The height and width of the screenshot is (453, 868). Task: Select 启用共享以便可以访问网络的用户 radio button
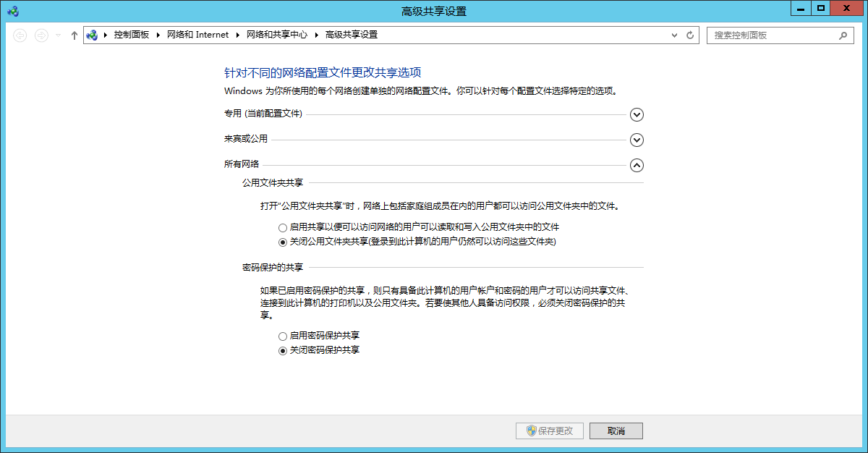283,227
